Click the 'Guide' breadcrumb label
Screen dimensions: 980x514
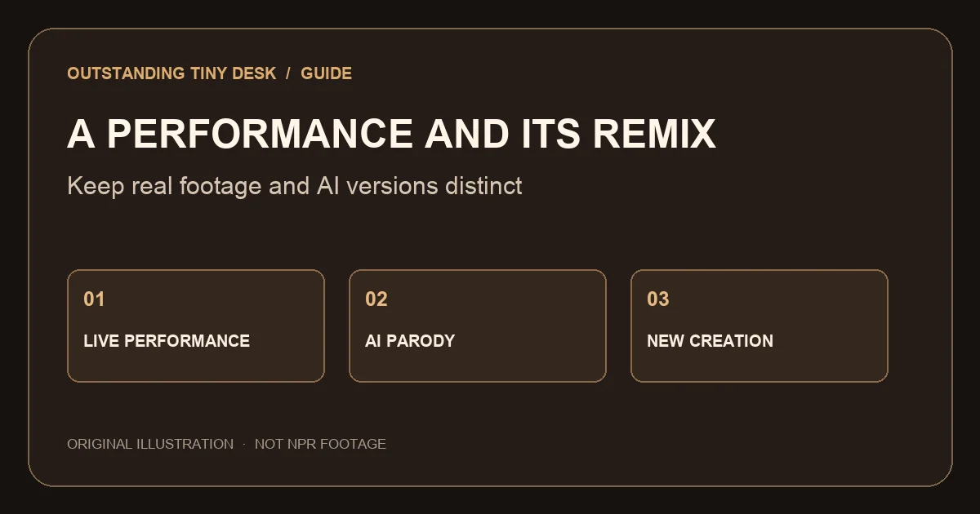pos(326,73)
